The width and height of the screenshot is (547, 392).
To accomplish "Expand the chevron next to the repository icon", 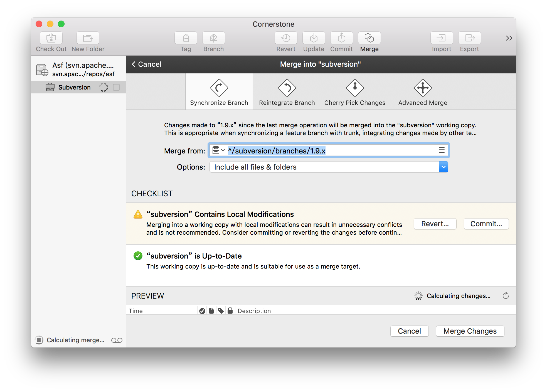I will click(223, 150).
